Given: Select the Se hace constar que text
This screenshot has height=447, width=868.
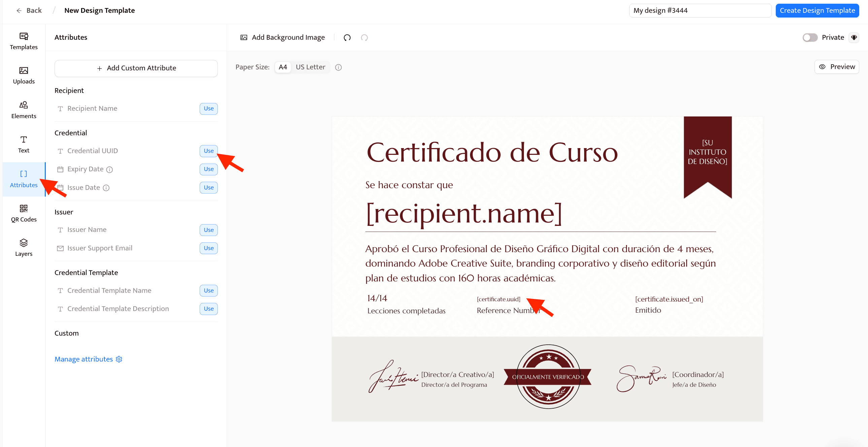Looking at the screenshot, I should [409, 185].
